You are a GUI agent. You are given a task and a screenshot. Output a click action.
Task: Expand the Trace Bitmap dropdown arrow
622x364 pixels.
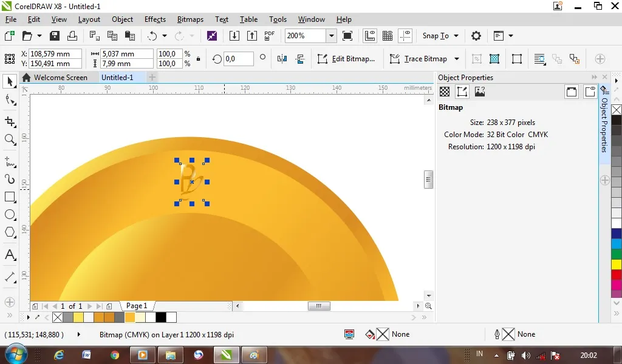(457, 59)
